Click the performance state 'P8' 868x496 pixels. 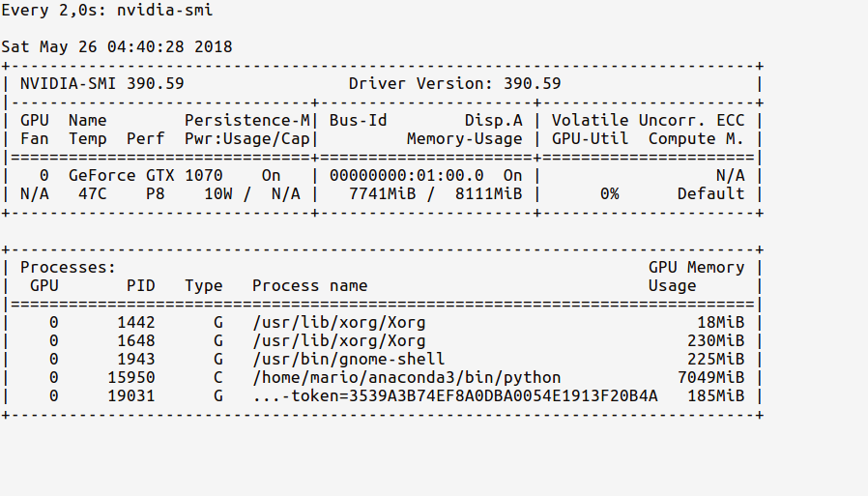pyautogui.click(x=155, y=193)
